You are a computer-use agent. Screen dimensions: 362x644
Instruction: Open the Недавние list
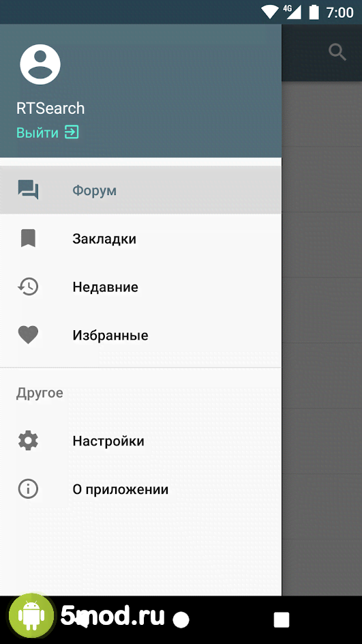pyautogui.click(x=140, y=287)
